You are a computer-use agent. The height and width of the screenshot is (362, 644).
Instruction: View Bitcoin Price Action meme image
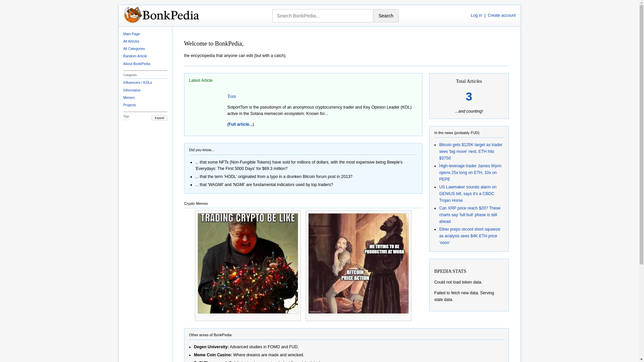pos(359,263)
